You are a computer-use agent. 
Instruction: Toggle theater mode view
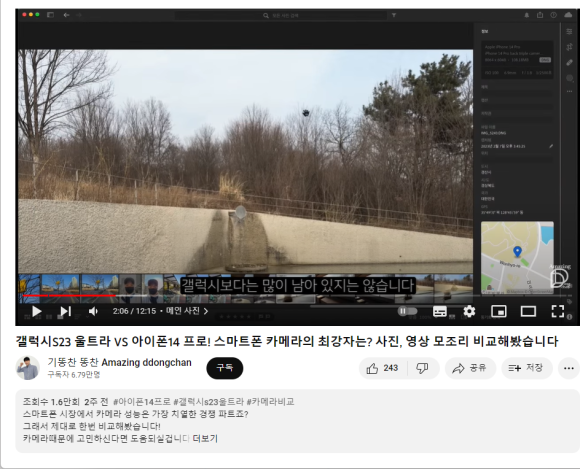point(528,311)
